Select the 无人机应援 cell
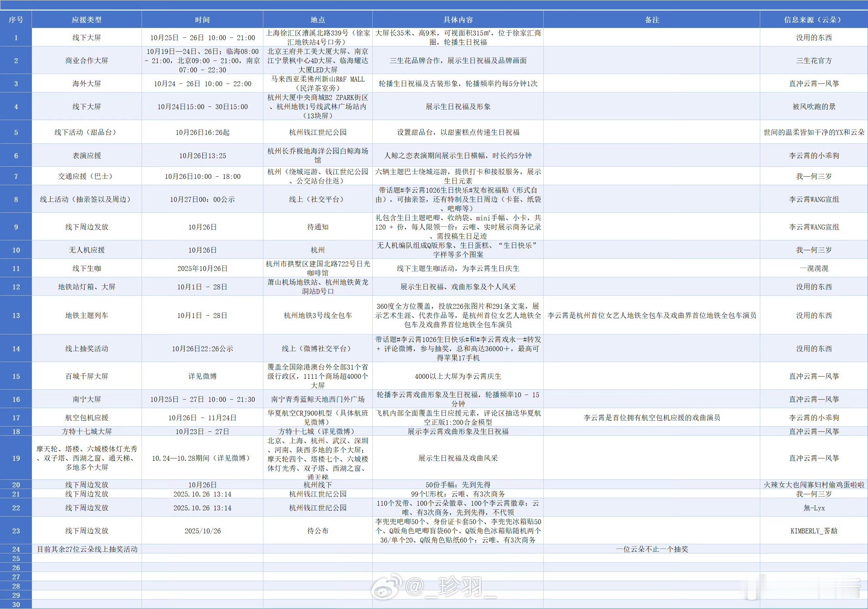The image size is (868, 609). click(x=86, y=250)
